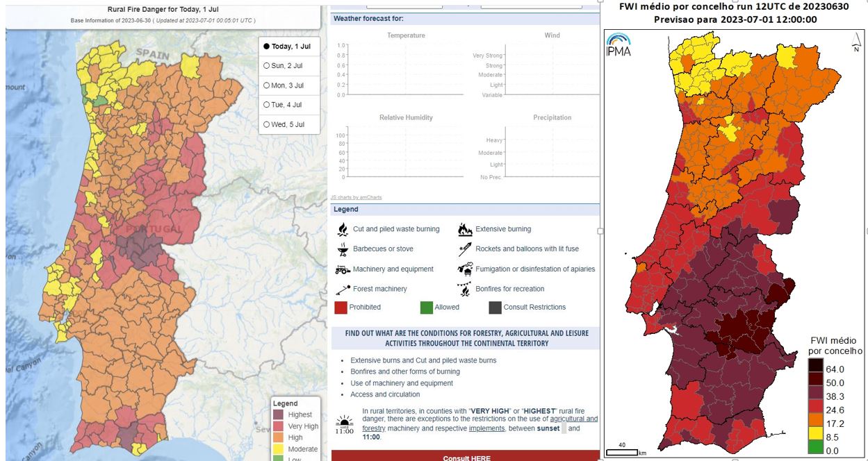Click the PORTUGAL label on the left map
Image resolution: width=868 pixels, height=461 pixels.
pyautogui.click(x=154, y=228)
